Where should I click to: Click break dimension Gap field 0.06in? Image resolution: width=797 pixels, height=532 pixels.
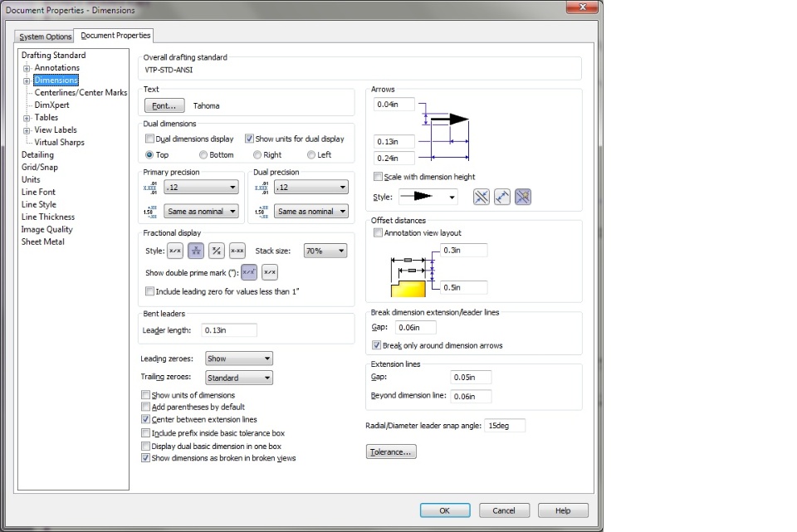[415, 327]
